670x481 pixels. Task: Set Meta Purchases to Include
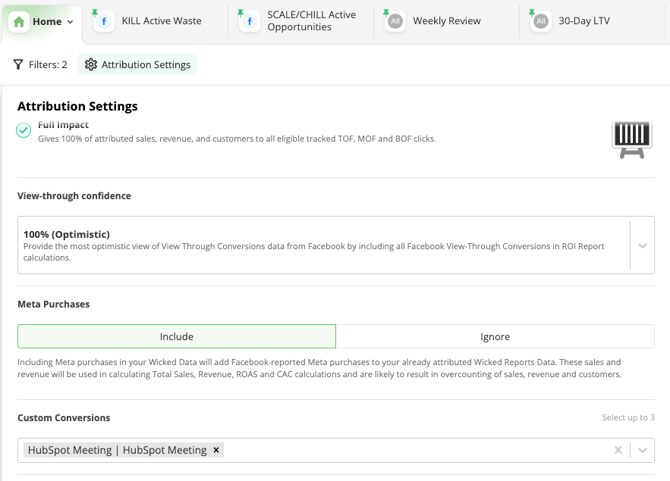pyautogui.click(x=177, y=337)
